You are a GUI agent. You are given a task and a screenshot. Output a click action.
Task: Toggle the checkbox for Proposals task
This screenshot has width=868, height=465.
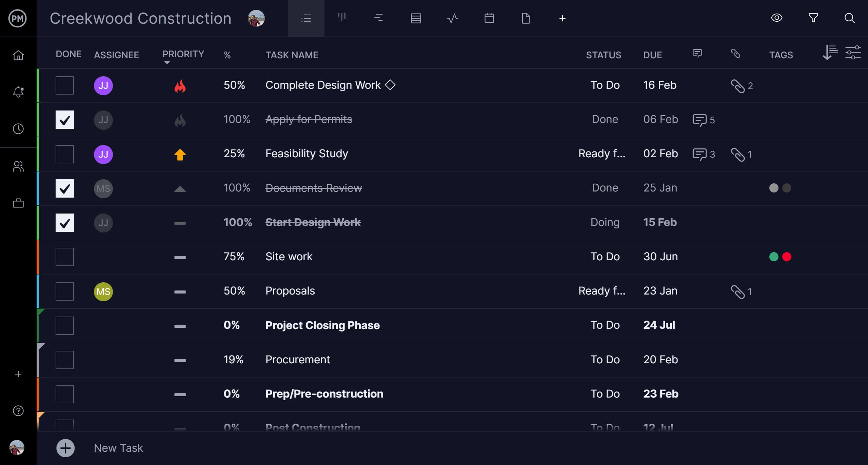[x=64, y=291]
